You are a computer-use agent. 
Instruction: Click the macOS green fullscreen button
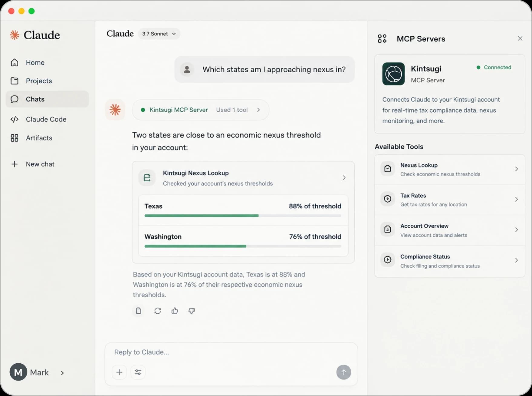coord(31,11)
